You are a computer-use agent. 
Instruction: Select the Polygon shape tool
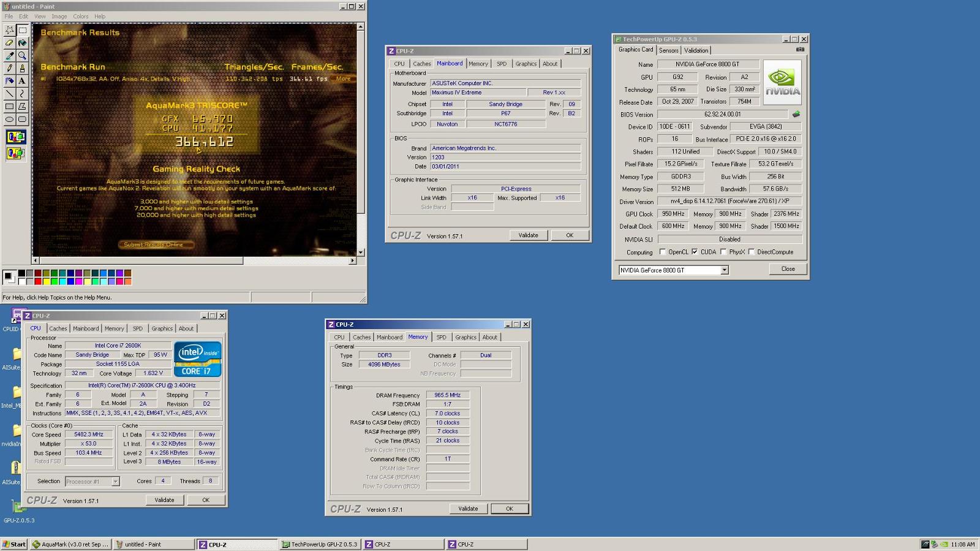pyautogui.click(x=22, y=107)
